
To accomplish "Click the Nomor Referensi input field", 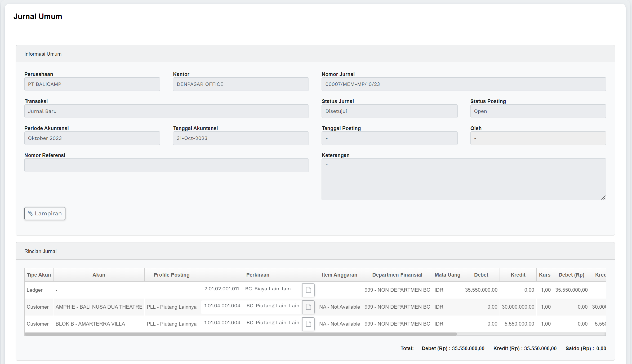I will (166, 165).
